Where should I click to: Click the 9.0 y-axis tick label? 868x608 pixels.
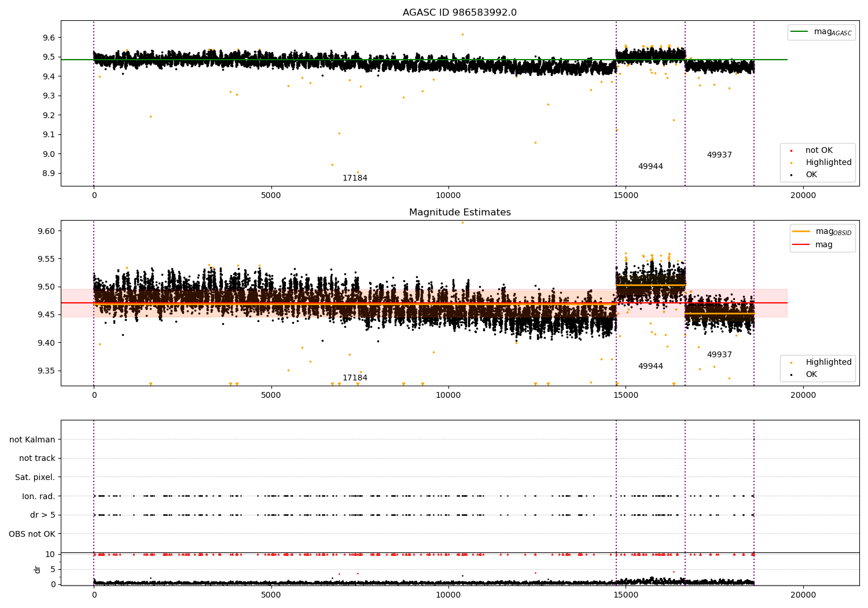49,154
